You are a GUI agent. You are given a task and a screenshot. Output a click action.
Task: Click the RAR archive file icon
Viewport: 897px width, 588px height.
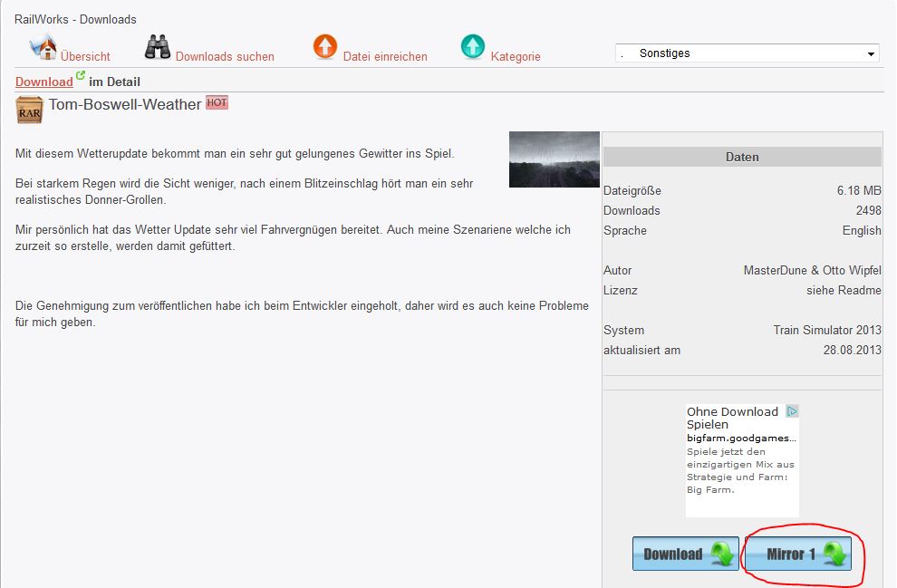(29, 110)
